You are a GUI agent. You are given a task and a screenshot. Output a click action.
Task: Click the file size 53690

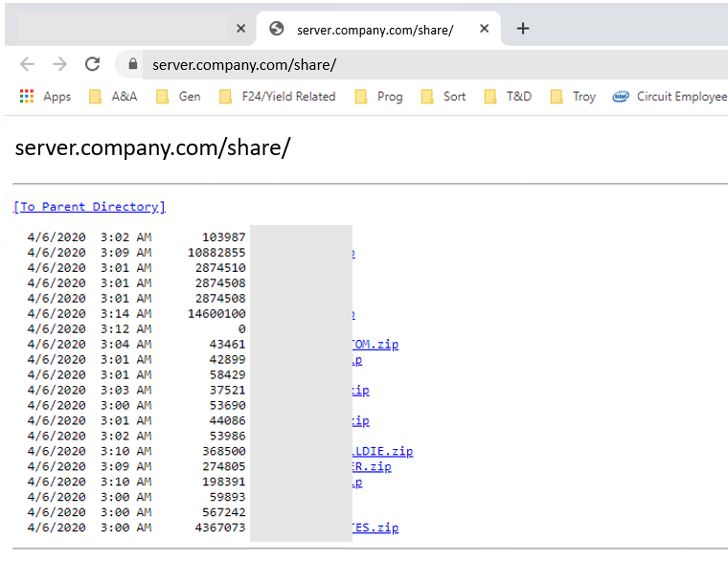point(228,405)
